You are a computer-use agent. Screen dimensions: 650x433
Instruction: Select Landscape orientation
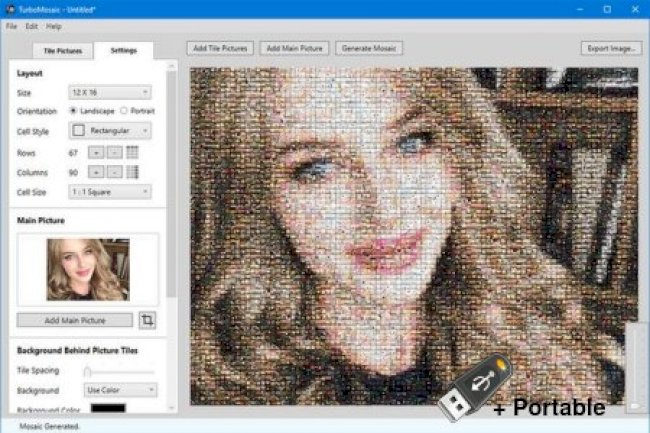click(74, 111)
